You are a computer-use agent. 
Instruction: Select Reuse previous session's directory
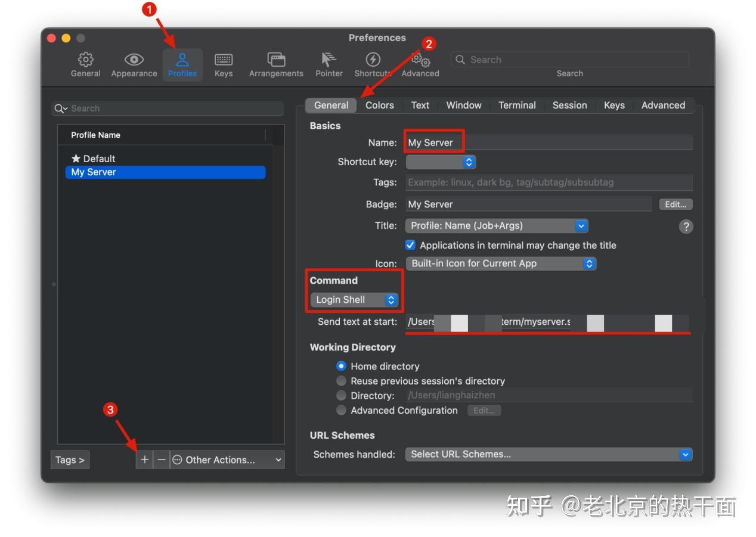pos(341,380)
